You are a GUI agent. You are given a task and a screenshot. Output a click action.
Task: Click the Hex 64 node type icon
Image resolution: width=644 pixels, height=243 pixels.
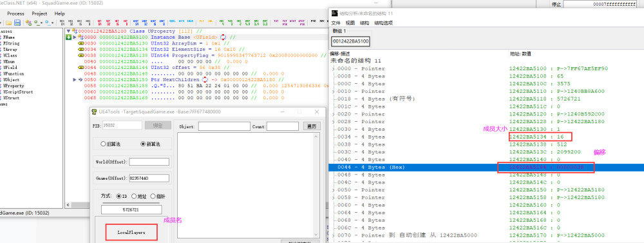tap(62, 23)
